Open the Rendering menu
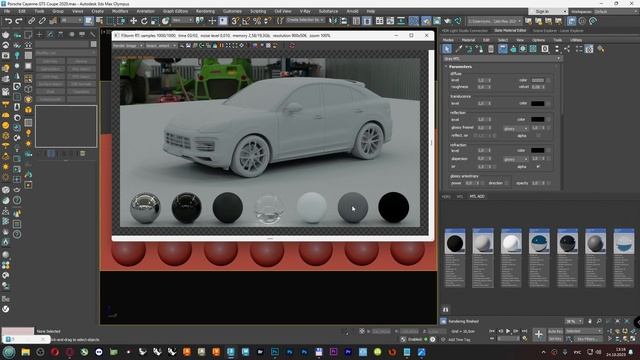The width and height of the screenshot is (640, 360). click(205, 11)
